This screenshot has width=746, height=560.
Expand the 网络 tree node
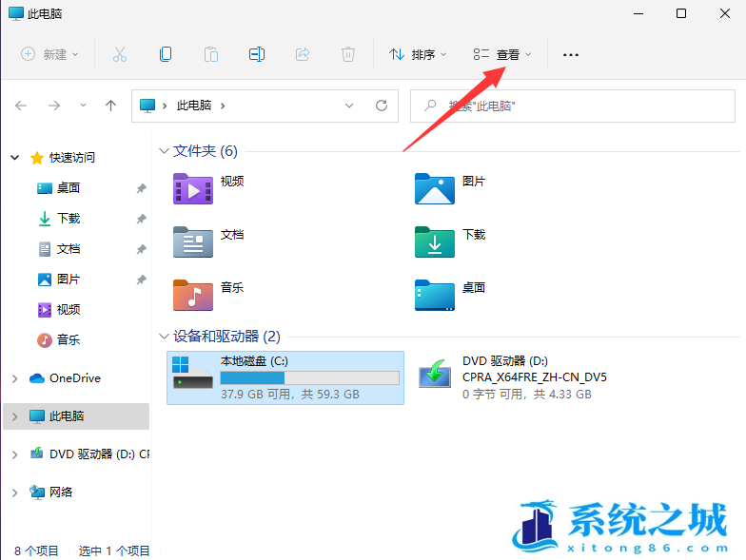(15, 492)
